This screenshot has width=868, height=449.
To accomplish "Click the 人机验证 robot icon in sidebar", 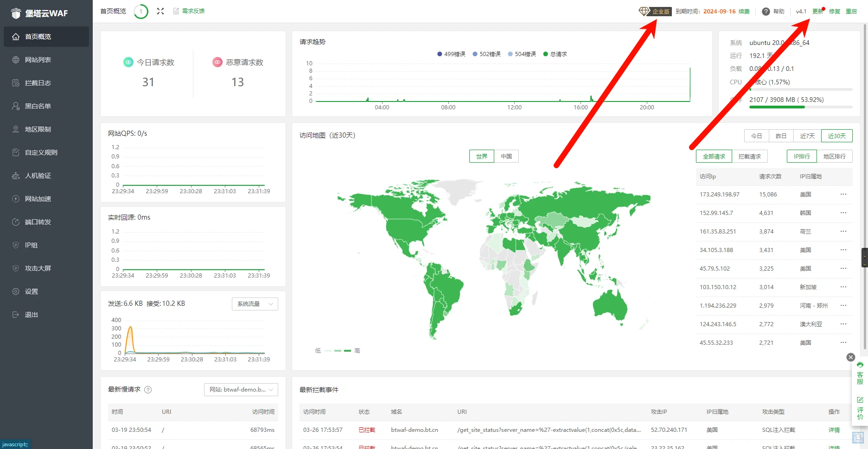I will (x=16, y=176).
